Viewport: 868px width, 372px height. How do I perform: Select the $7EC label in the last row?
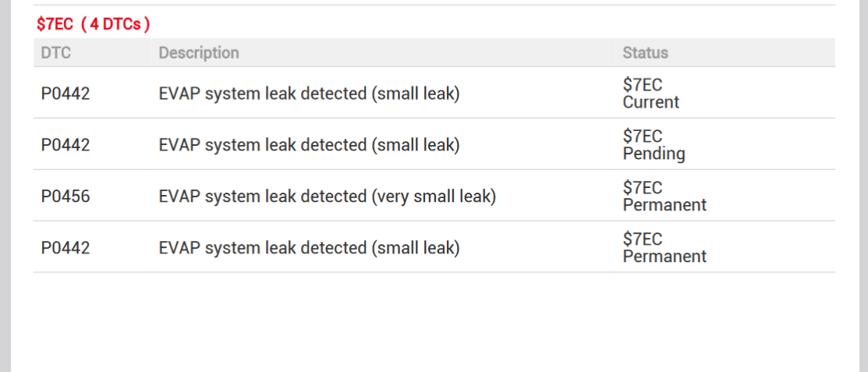coord(643,239)
